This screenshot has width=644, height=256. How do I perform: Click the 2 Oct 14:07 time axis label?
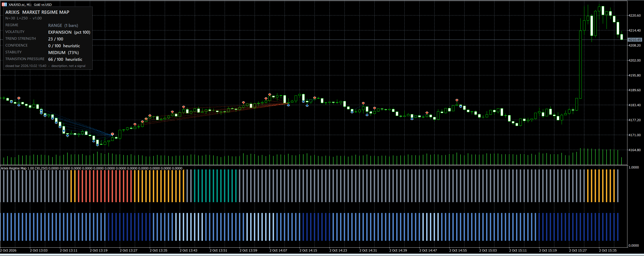[x=278, y=250]
